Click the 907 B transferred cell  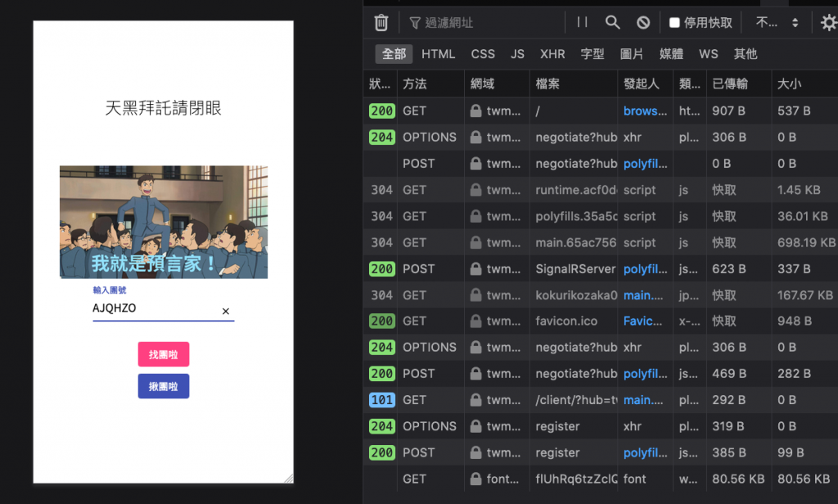(728, 111)
